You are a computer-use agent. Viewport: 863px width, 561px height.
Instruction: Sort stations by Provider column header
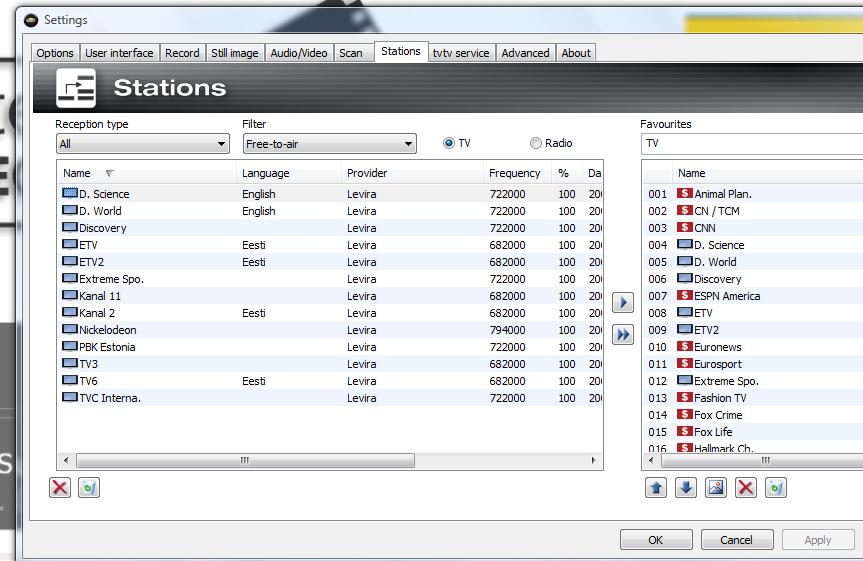[412, 173]
